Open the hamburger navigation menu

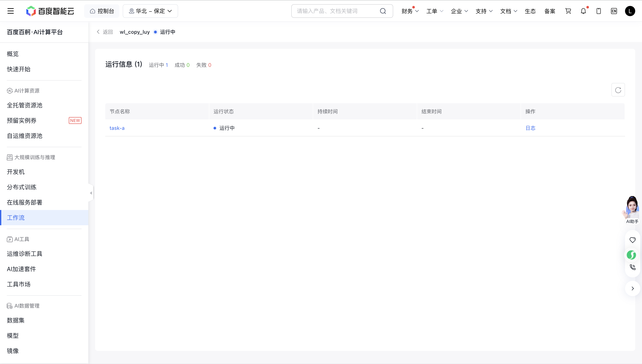[10, 11]
